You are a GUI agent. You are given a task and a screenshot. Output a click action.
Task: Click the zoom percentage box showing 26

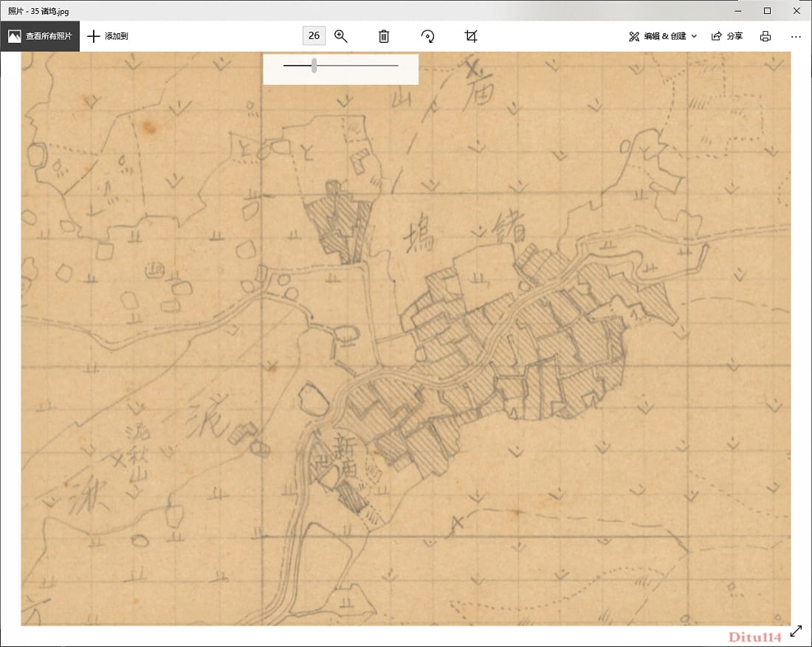point(314,36)
